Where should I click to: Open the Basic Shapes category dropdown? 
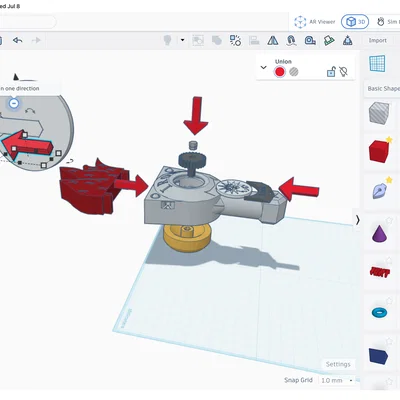[x=383, y=89]
